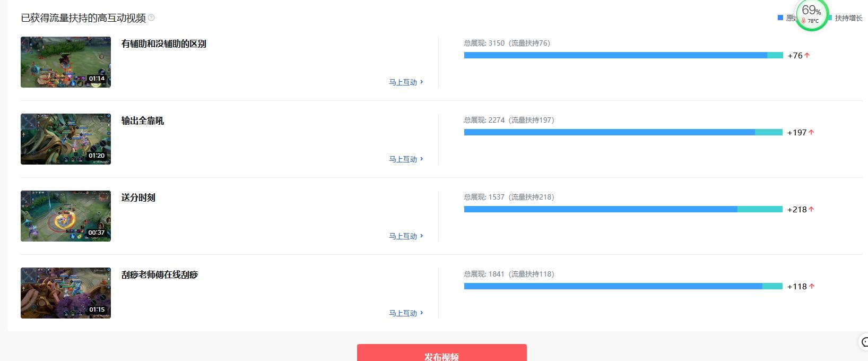Open the 输出全靠吼 video thumbnail
The height and width of the screenshot is (361, 868).
66,139
